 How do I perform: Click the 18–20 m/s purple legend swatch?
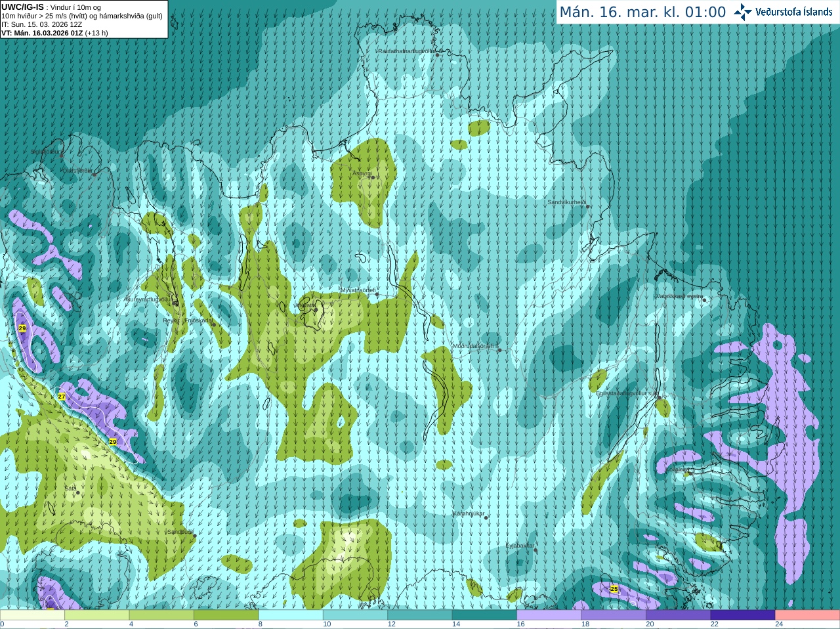[614, 615]
